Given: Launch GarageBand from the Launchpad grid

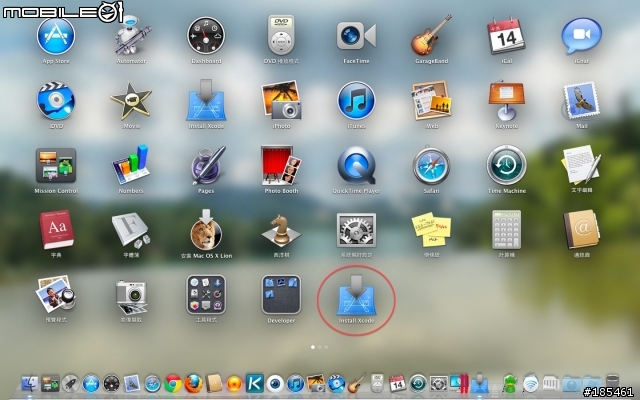Looking at the screenshot, I should tap(431, 36).
